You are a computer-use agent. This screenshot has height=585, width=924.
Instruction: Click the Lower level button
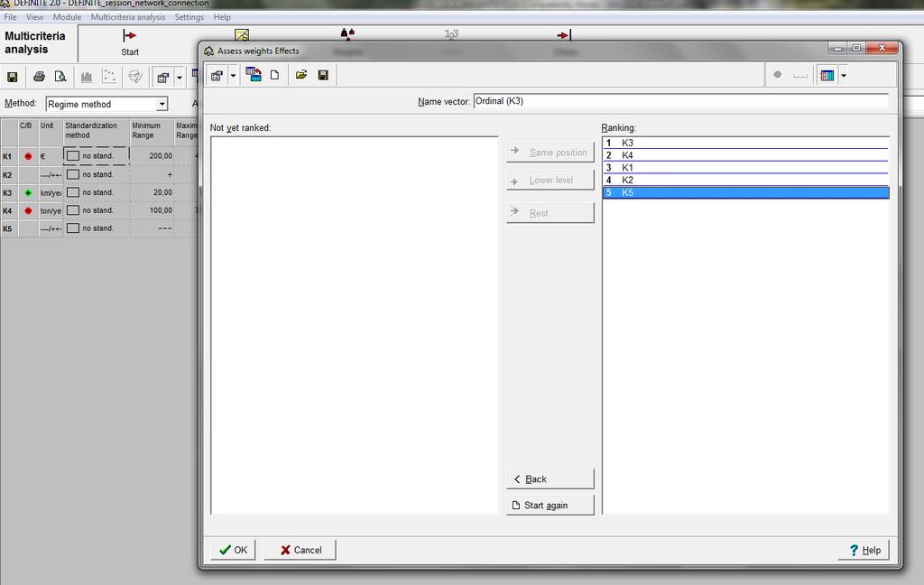550,180
